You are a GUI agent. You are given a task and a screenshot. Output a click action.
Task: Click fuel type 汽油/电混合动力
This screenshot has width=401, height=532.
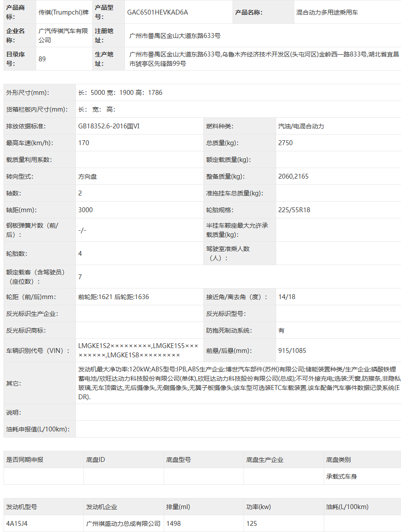tap(301, 126)
